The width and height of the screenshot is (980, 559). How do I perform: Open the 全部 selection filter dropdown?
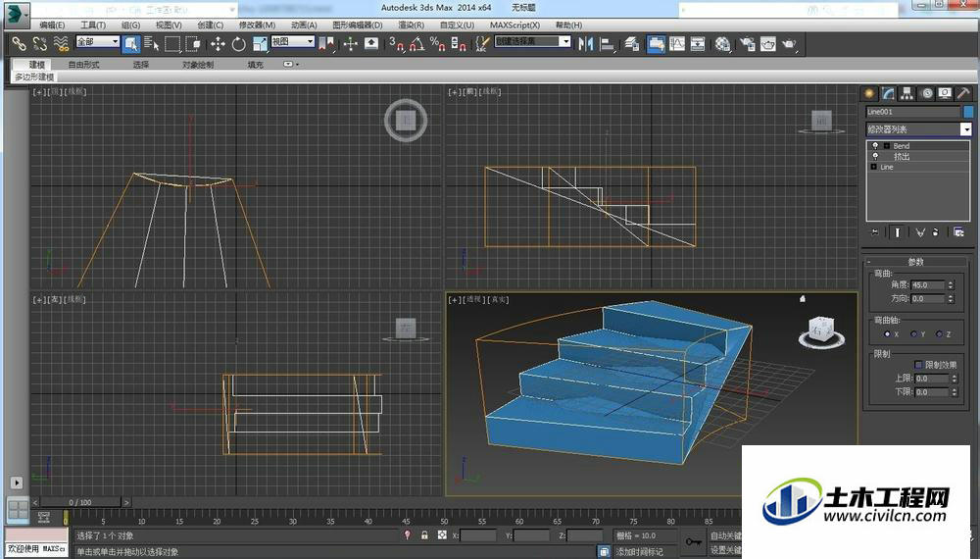pyautogui.click(x=97, y=41)
